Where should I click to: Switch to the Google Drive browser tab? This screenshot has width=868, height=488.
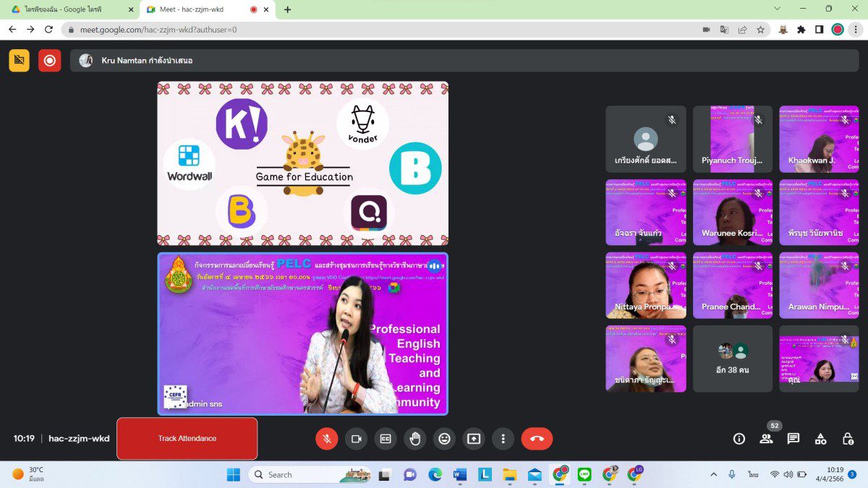click(71, 9)
